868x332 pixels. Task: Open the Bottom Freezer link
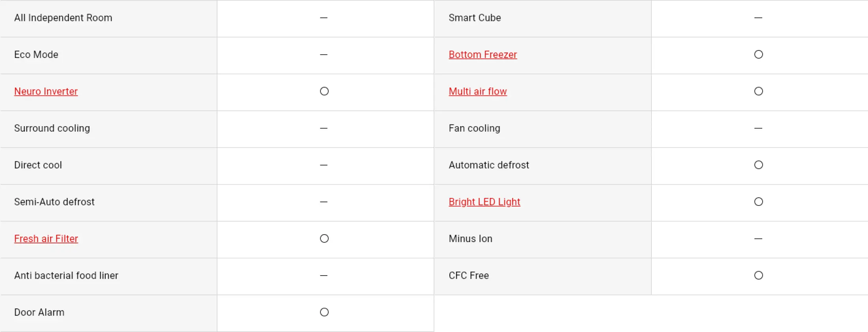483,55
